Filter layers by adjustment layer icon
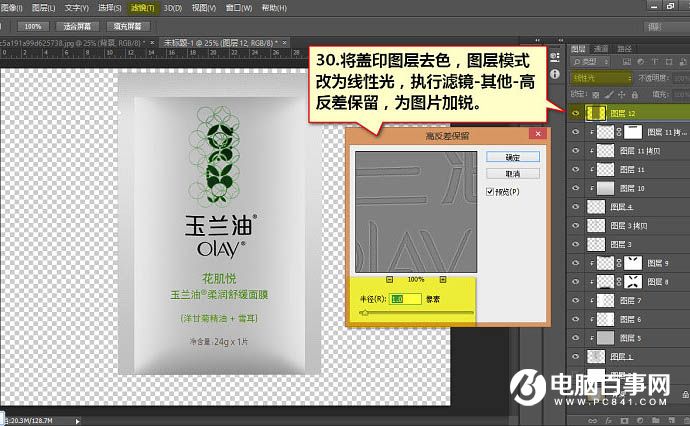Image resolution: width=690 pixels, height=426 pixels. 641,62
